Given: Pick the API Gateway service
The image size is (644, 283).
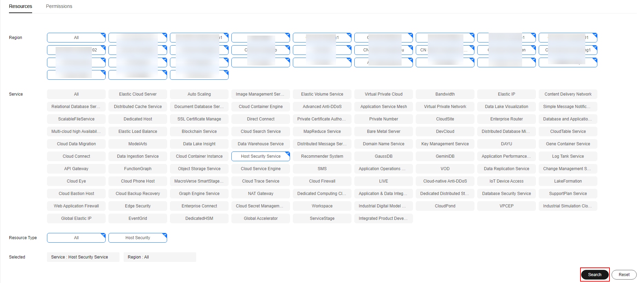Looking at the screenshot, I should point(76,169).
